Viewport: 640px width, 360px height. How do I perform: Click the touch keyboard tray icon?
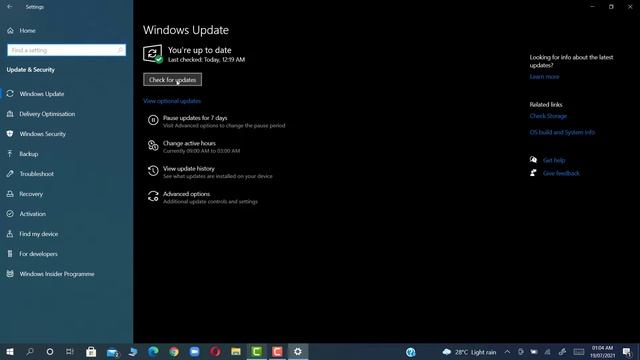tap(578, 352)
